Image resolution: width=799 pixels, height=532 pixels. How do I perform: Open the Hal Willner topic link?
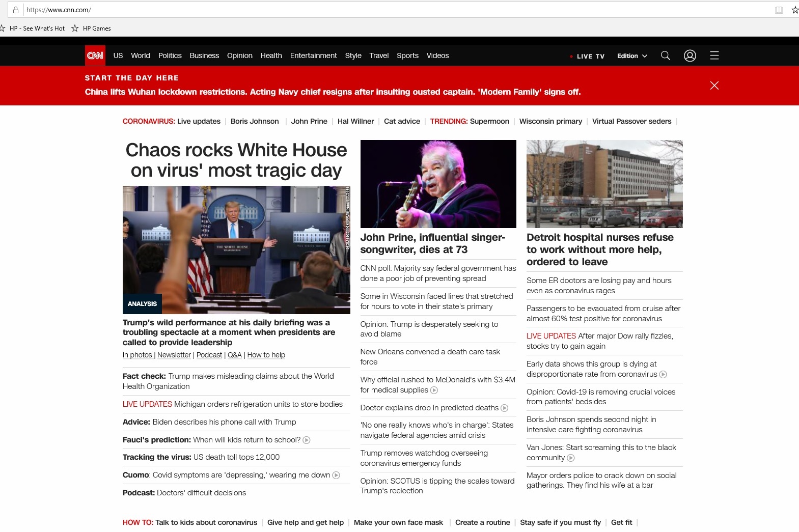pyautogui.click(x=355, y=121)
